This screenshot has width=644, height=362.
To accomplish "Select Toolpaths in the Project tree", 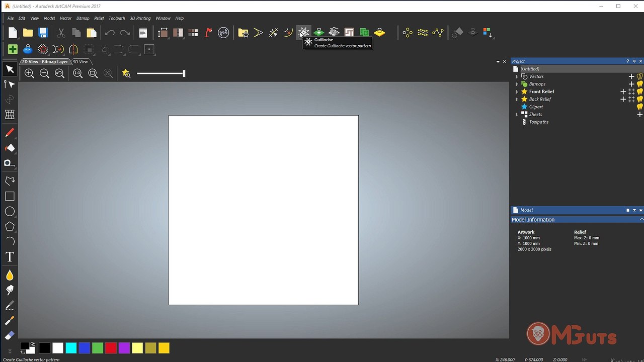I will pyautogui.click(x=539, y=122).
